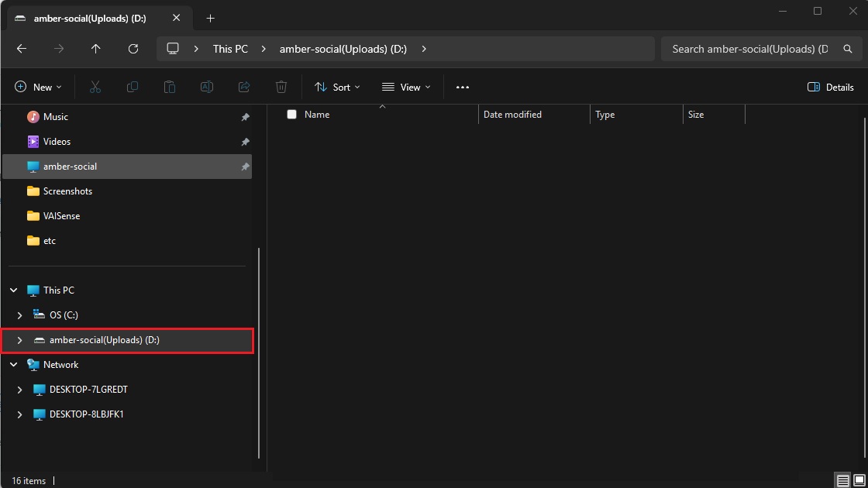
Task: Click the Cut scissors icon
Action: (95, 87)
